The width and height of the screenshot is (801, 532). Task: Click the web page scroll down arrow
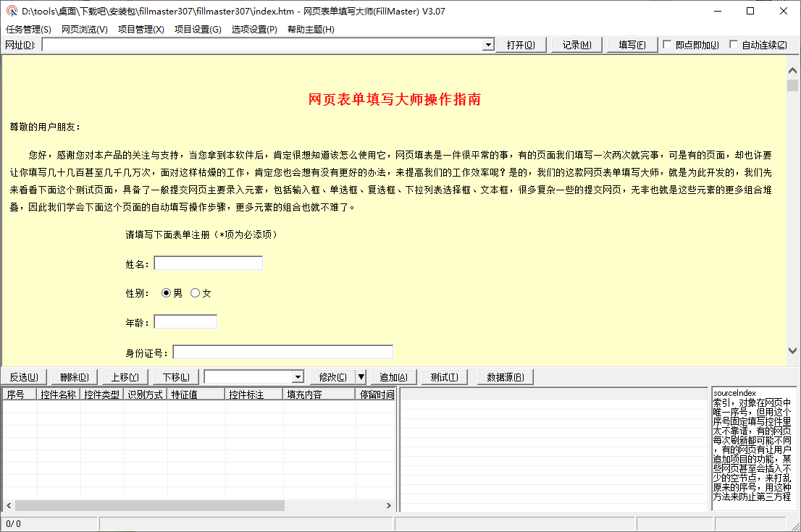point(792,351)
